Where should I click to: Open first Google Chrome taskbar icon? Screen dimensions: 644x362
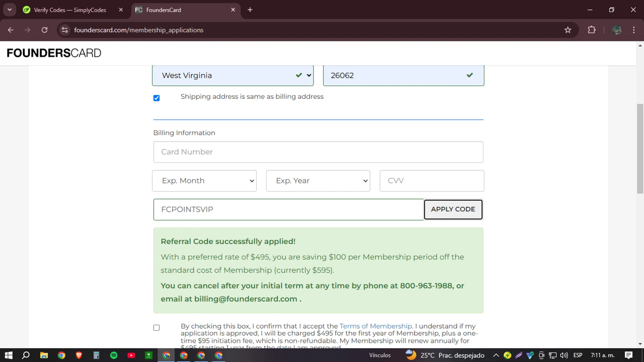(61, 355)
